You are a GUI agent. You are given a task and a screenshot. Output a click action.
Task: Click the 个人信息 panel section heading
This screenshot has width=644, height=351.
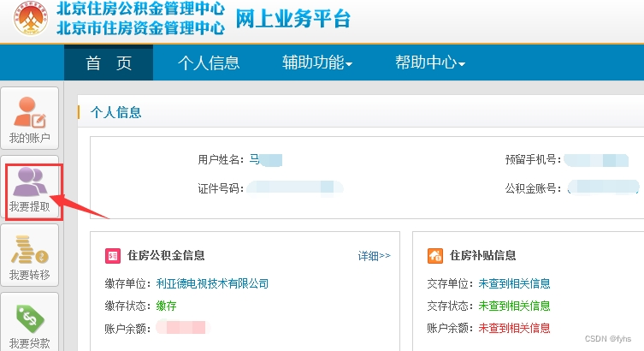point(115,112)
